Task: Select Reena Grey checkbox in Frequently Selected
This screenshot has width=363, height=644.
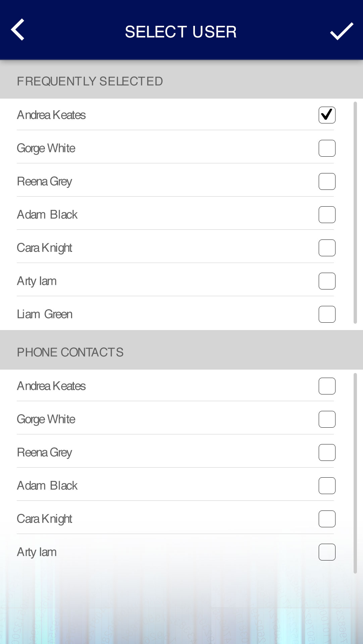Action: pos(327,181)
